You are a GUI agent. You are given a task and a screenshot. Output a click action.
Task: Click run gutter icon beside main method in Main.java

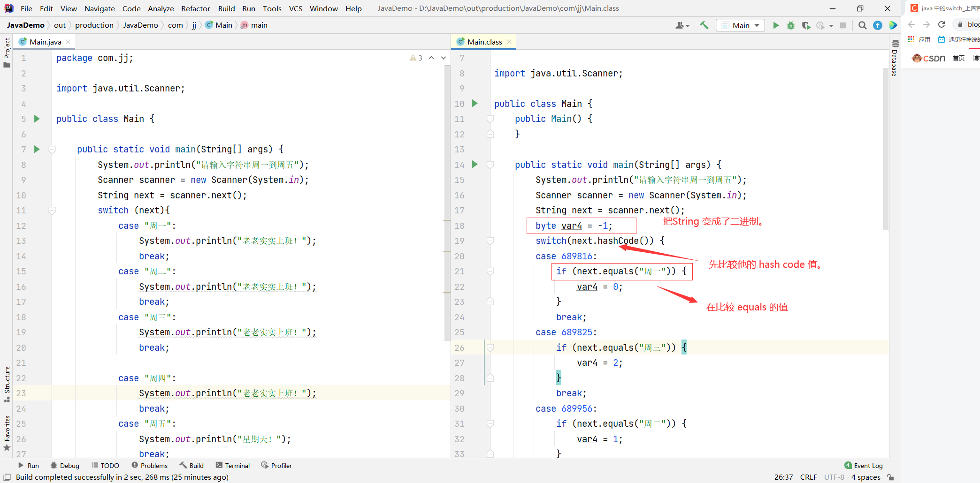[x=37, y=149]
